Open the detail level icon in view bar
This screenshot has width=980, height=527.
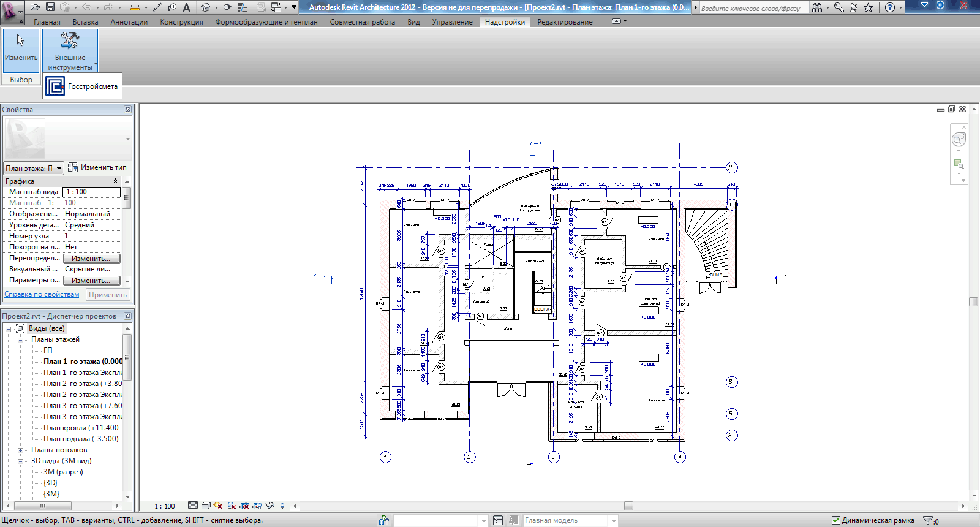193,506
